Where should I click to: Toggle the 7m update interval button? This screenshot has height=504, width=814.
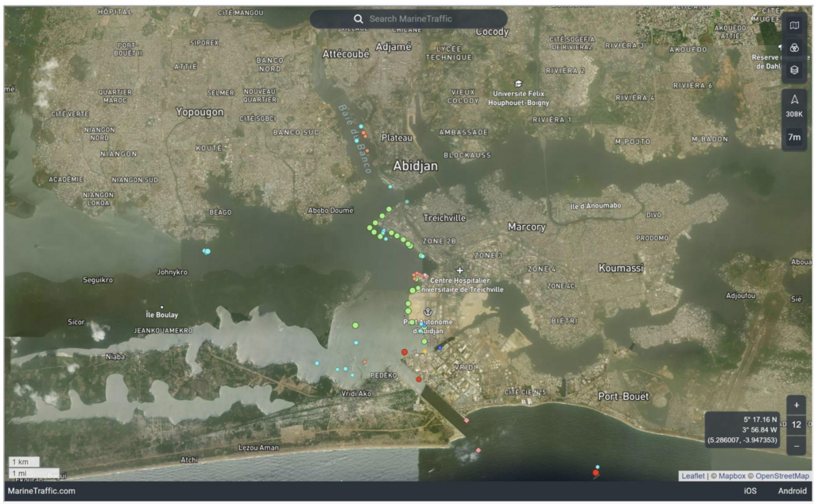[793, 137]
